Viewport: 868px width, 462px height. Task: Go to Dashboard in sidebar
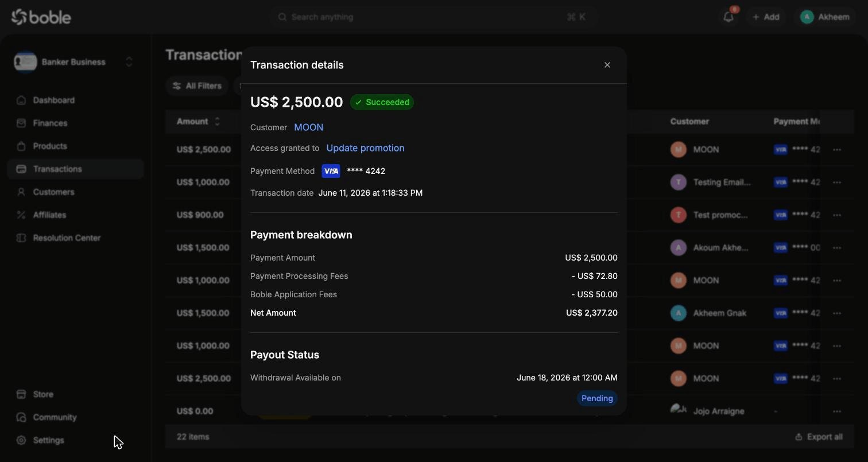click(x=75, y=100)
